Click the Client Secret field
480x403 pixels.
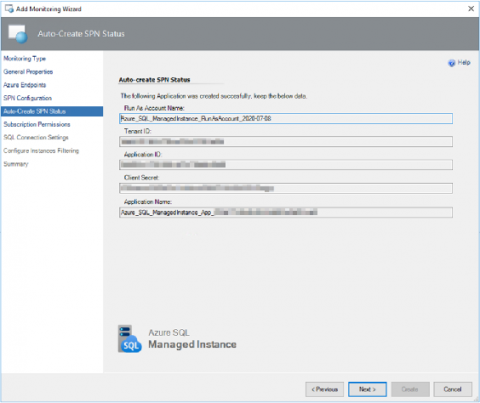coord(286,188)
